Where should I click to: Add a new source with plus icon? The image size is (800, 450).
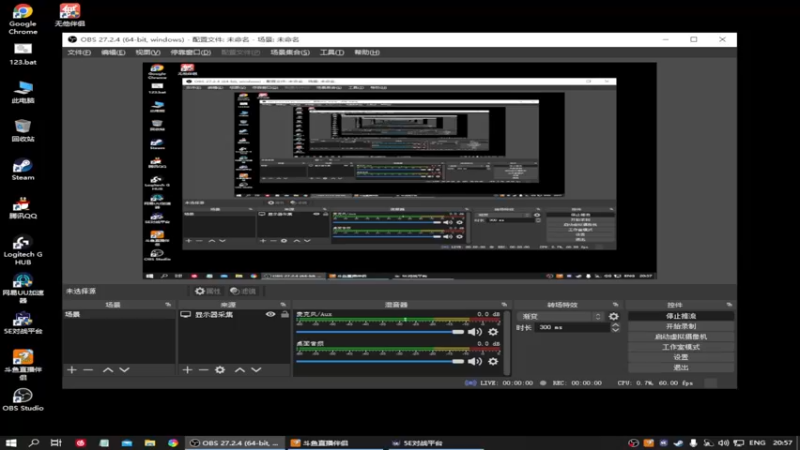coord(187,370)
